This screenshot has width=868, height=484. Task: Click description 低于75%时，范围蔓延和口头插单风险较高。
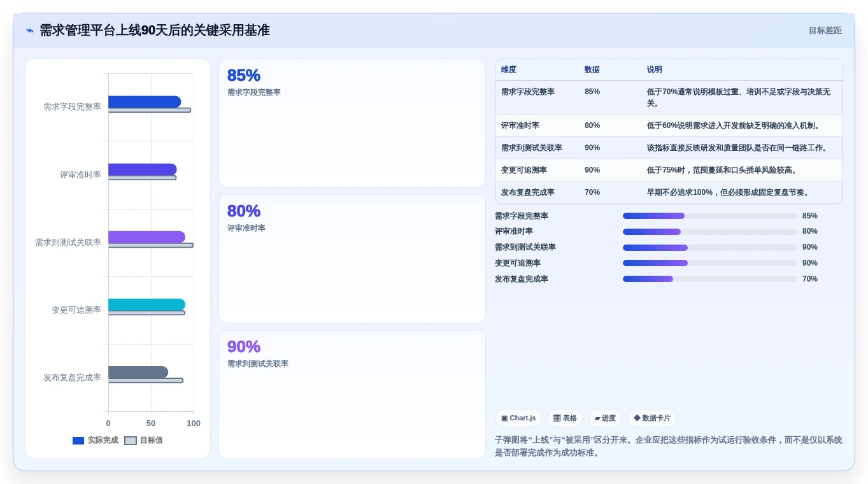coord(723,170)
